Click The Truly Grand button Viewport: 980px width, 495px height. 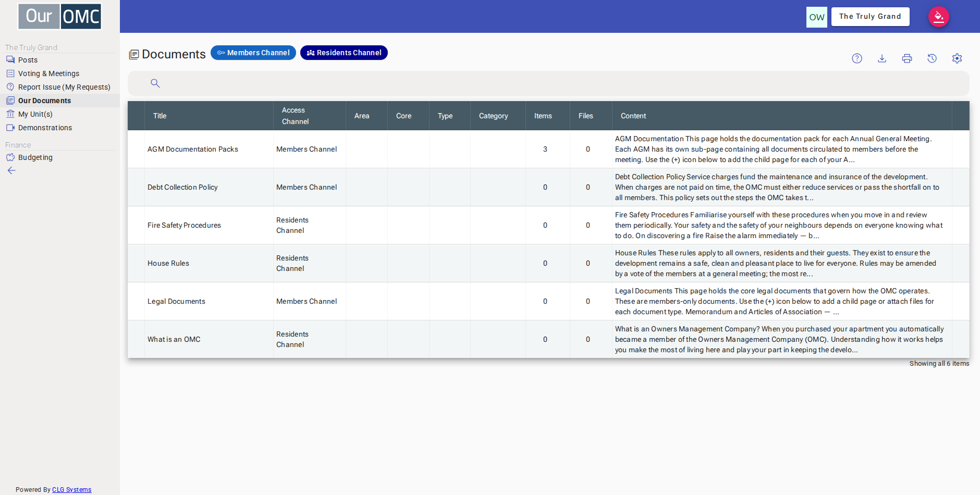click(871, 17)
